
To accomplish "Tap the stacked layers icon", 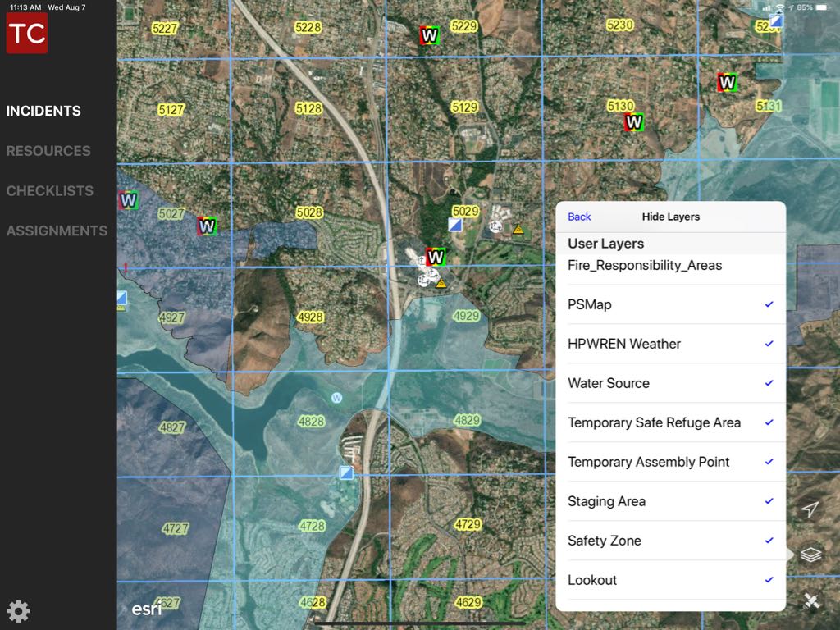I will 810,555.
